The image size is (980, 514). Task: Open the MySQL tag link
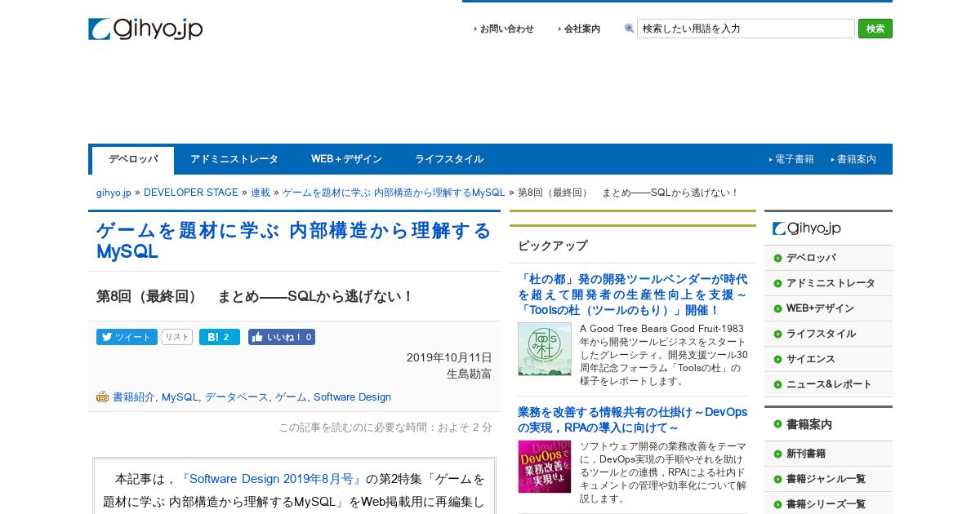180,397
